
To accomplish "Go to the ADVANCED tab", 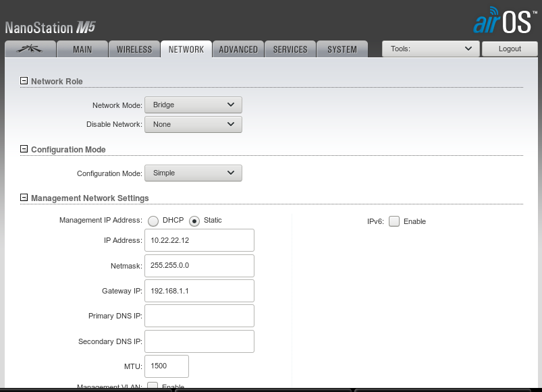I will [x=238, y=49].
